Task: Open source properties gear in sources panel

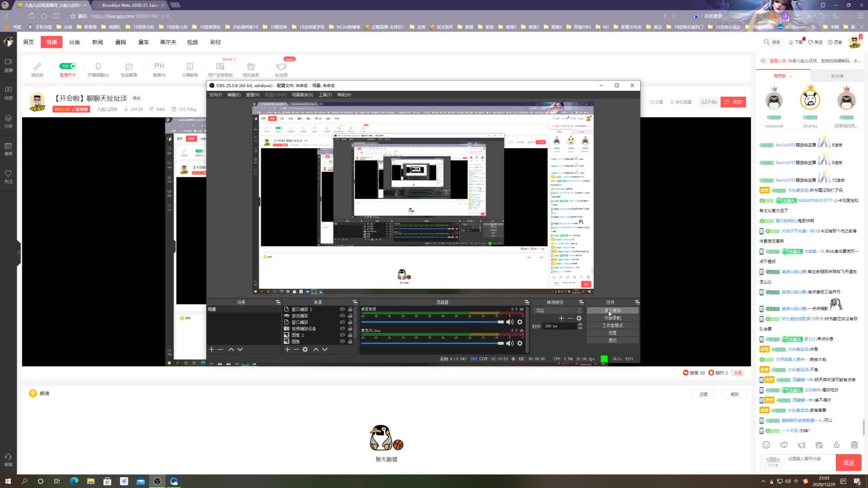Action: coord(305,349)
